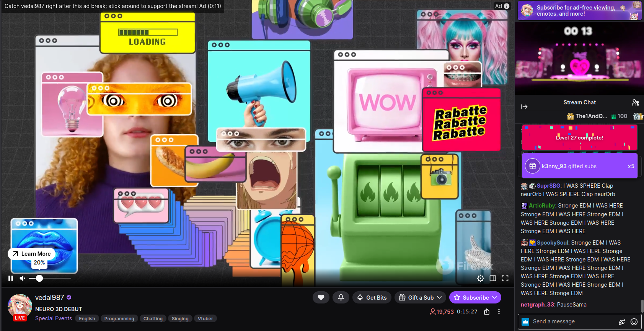Verified badge next to vedal987
Image resolution: width=644 pixels, height=331 pixels.
click(x=69, y=297)
